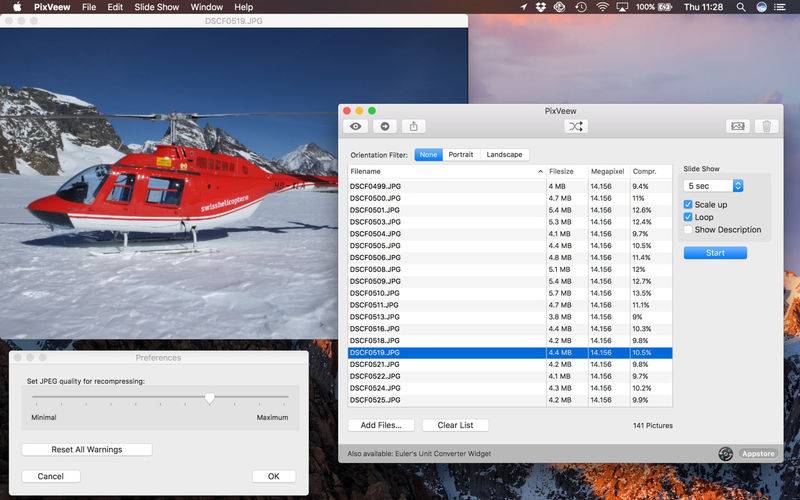800x500 pixels.
Task: Click the Wi-Fi status icon
Action: click(x=603, y=7)
